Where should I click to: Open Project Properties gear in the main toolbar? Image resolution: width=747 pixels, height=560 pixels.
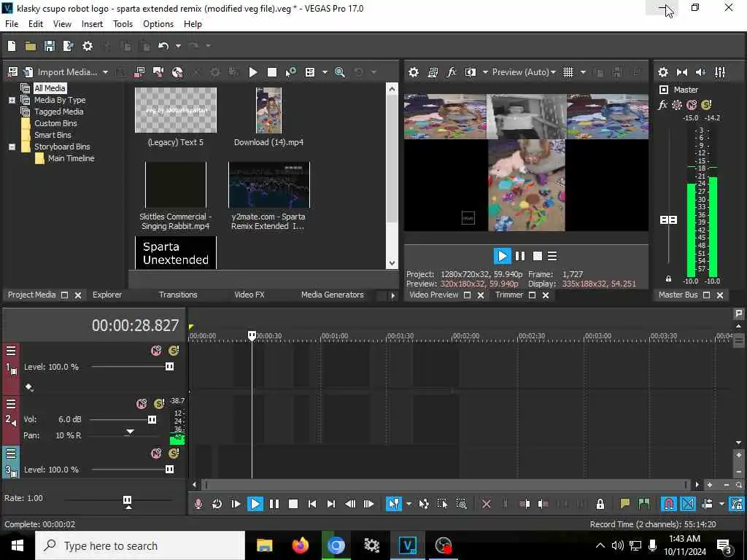pos(88,46)
